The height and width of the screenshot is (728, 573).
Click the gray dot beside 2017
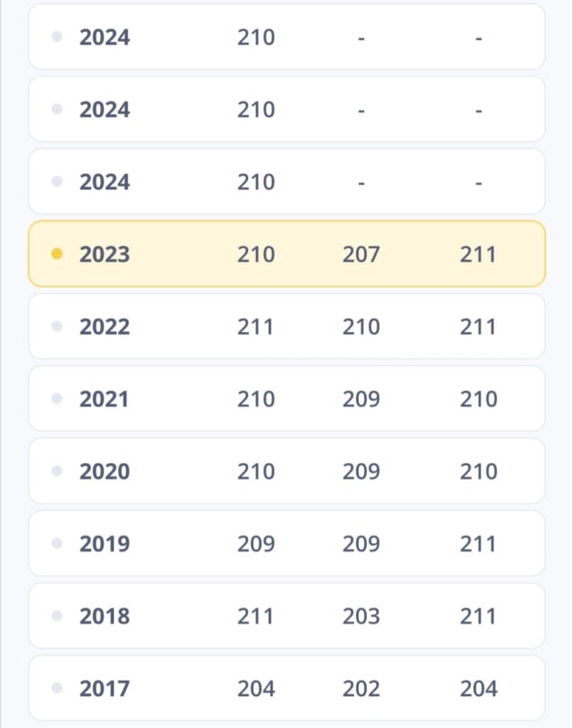coord(57,687)
